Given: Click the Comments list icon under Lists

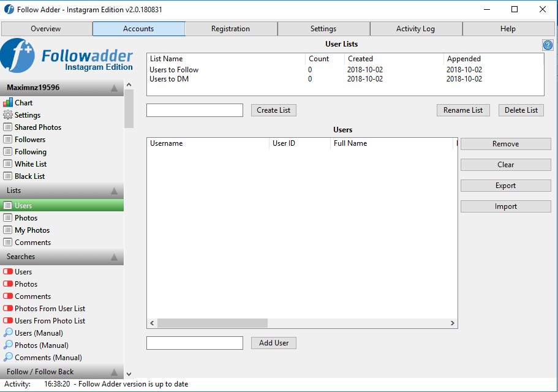Looking at the screenshot, I should click(x=8, y=242).
